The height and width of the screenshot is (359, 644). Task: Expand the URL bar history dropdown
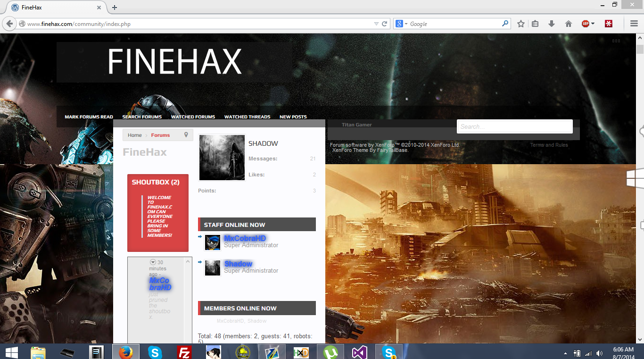coord(376,24)
